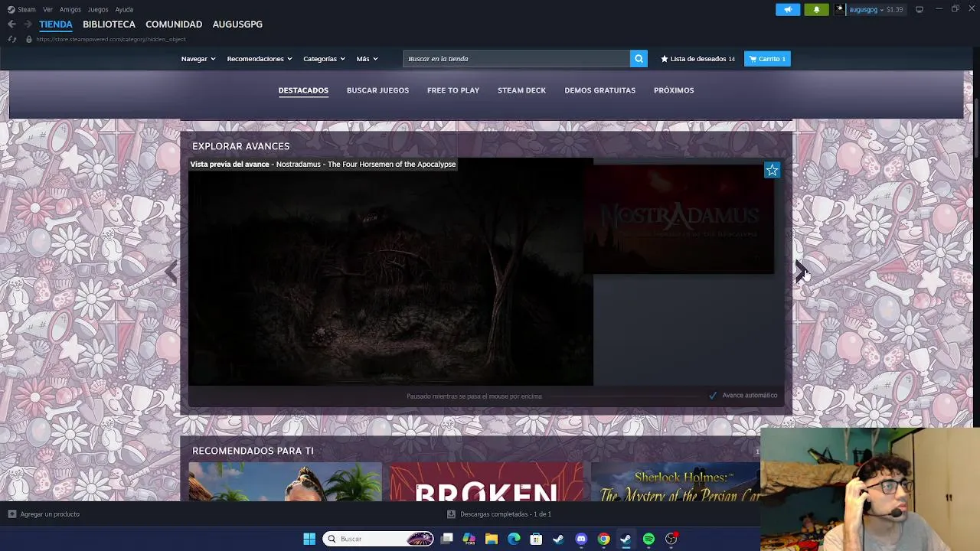Expand the Navegar dropdown
This screenshot has height=551, width=980.
198,59
